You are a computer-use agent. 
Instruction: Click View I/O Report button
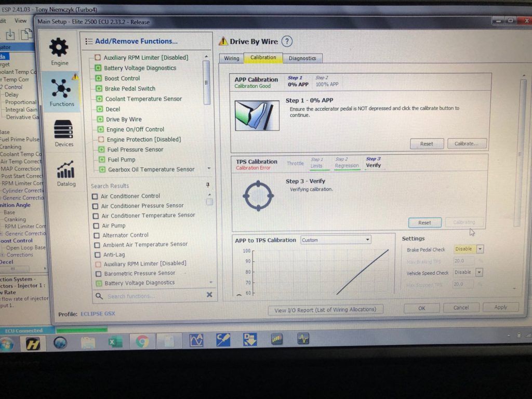[x=325, y=310]
